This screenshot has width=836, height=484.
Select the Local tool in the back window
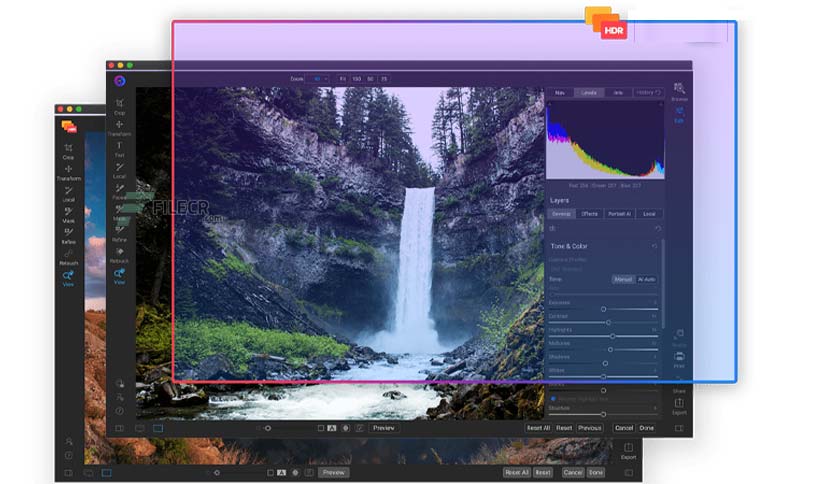[x=68, y=193]
